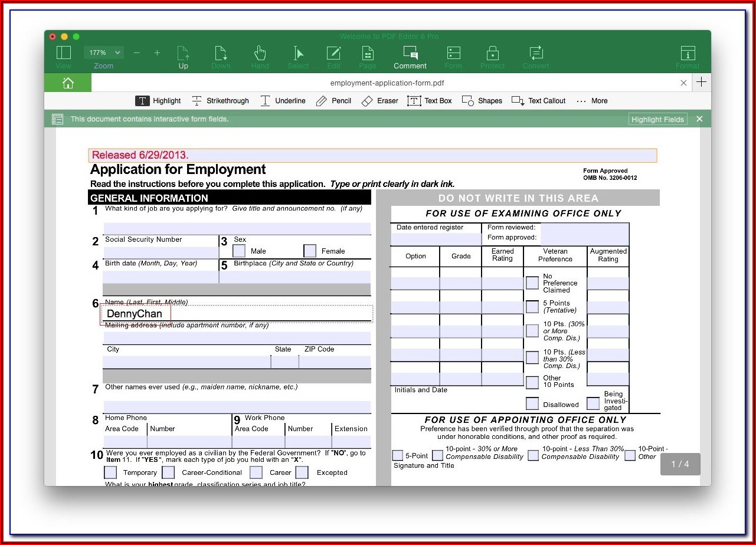Open the 177% zoom dropdown
The height and width of the screenshot is (545, 756).
pos(104,52)
